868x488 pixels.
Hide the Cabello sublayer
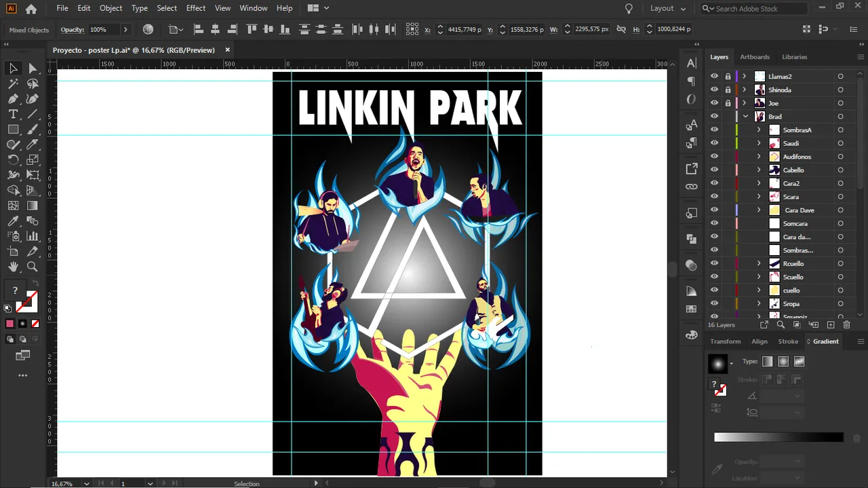coord(714,170)
